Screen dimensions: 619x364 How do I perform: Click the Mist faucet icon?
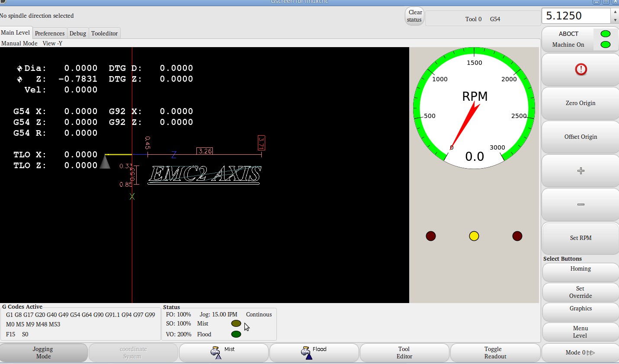click(215, 353)
